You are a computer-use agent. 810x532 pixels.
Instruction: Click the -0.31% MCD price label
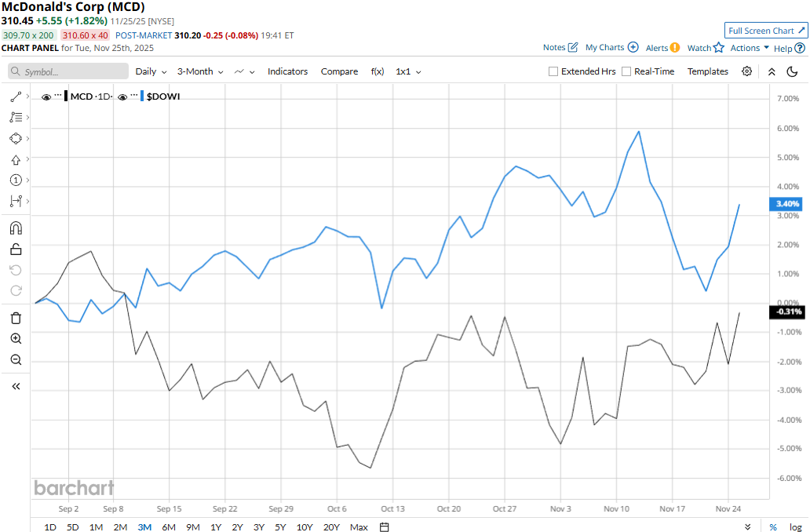click(x=787, y=312)
